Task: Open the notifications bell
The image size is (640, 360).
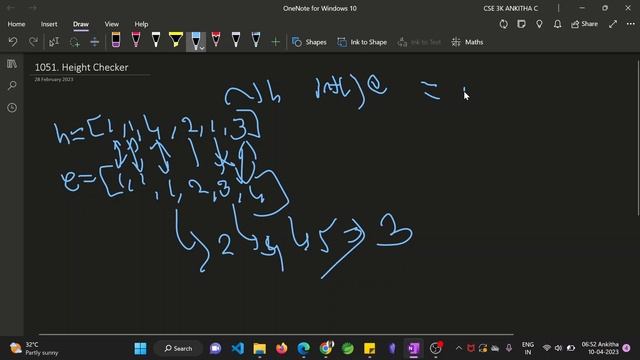Action: coord(558,24)
